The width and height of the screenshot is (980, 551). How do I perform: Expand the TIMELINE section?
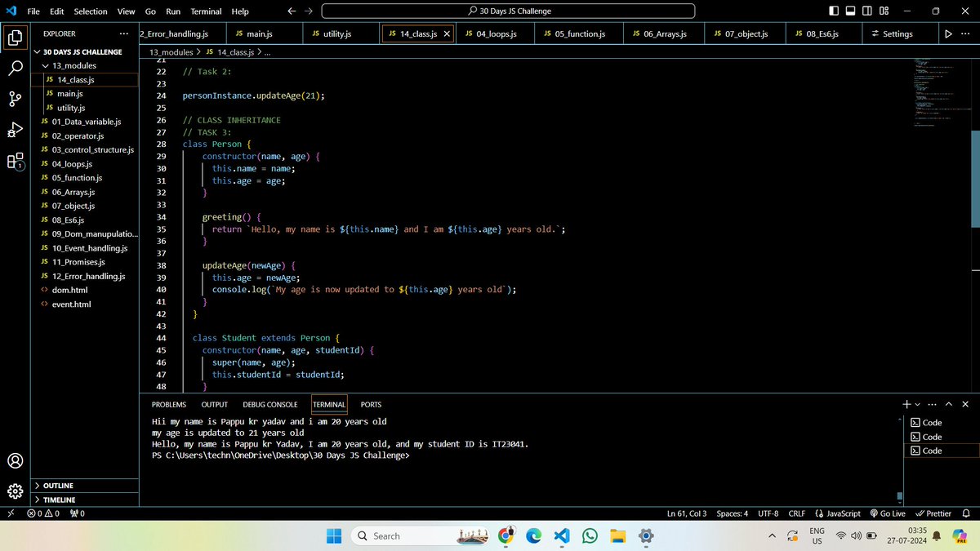86,500
